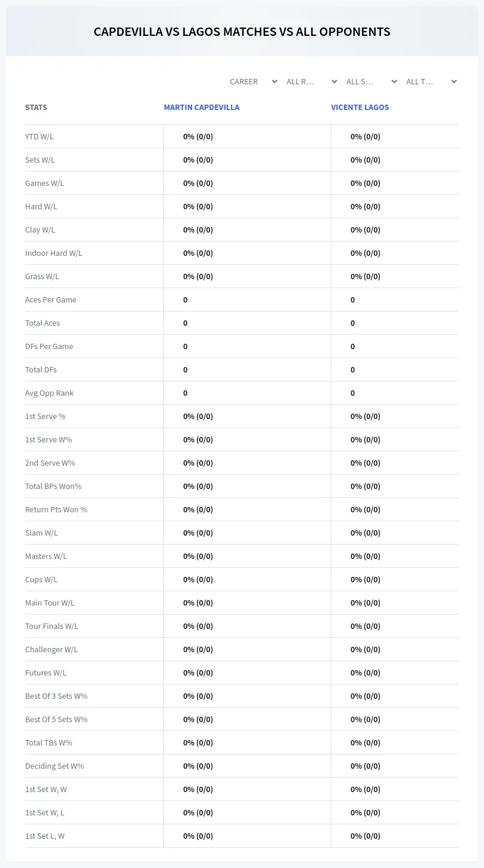
Task: Select the YTD W/L stat row
Action: tap(242, 136)
